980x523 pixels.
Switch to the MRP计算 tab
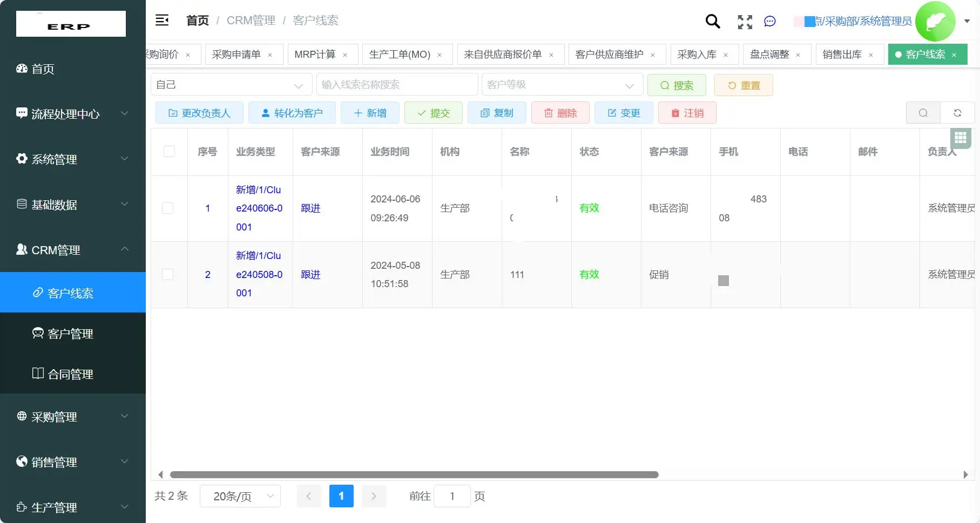coord(315,54)
